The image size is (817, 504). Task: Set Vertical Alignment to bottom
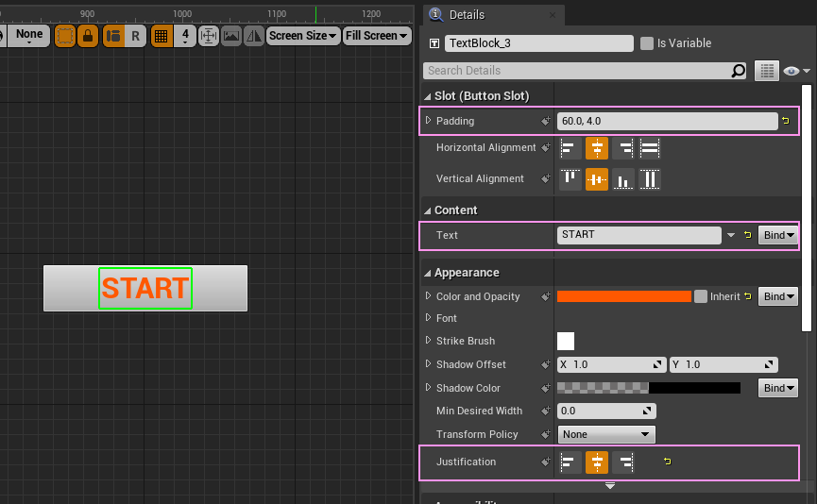(623, 179)
